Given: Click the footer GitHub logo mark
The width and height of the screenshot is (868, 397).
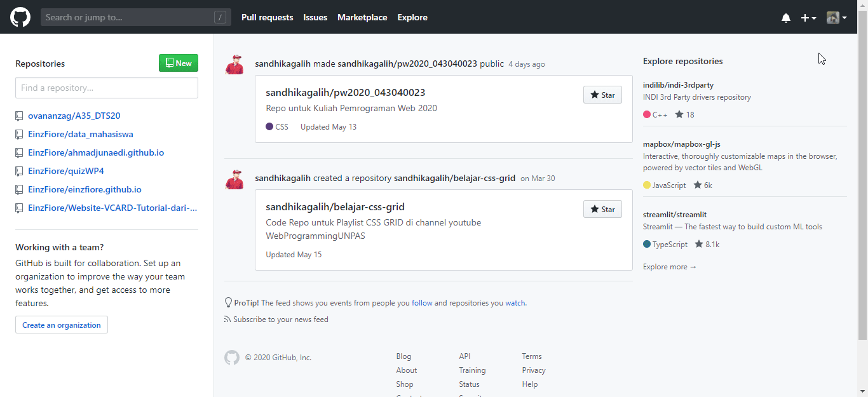Looking at the screenshot, I should click(x=232, y=358).
